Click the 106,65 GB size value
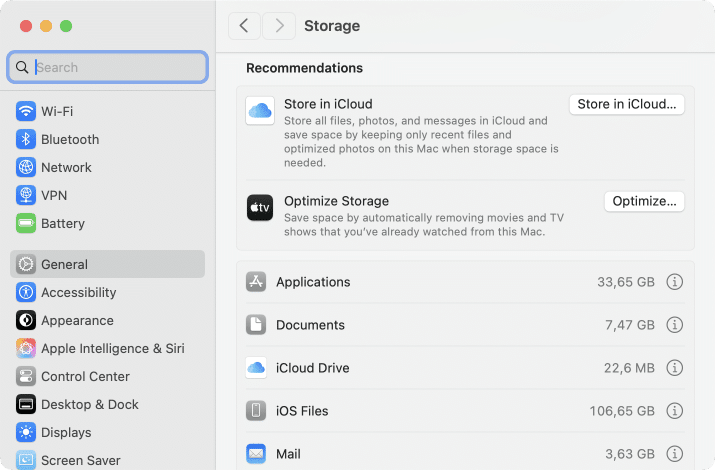715x470 pixels. click(x=622, y=411)
